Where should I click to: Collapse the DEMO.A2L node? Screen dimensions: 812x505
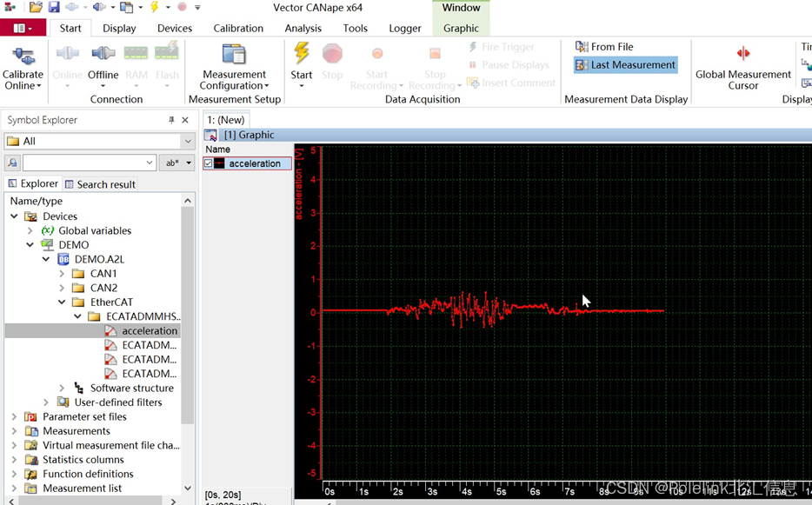(46, 259)
